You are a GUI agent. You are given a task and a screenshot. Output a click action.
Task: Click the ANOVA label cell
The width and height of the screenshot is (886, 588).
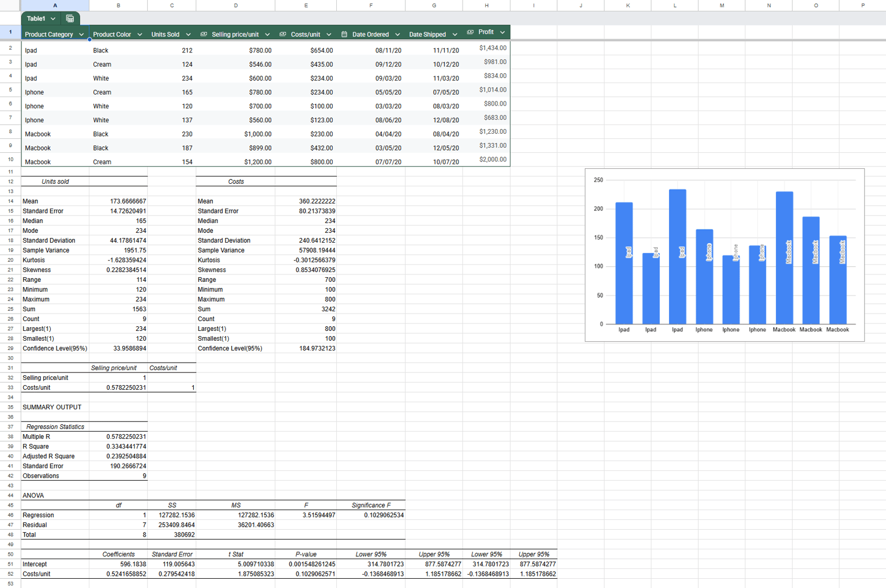click(55, 495)
